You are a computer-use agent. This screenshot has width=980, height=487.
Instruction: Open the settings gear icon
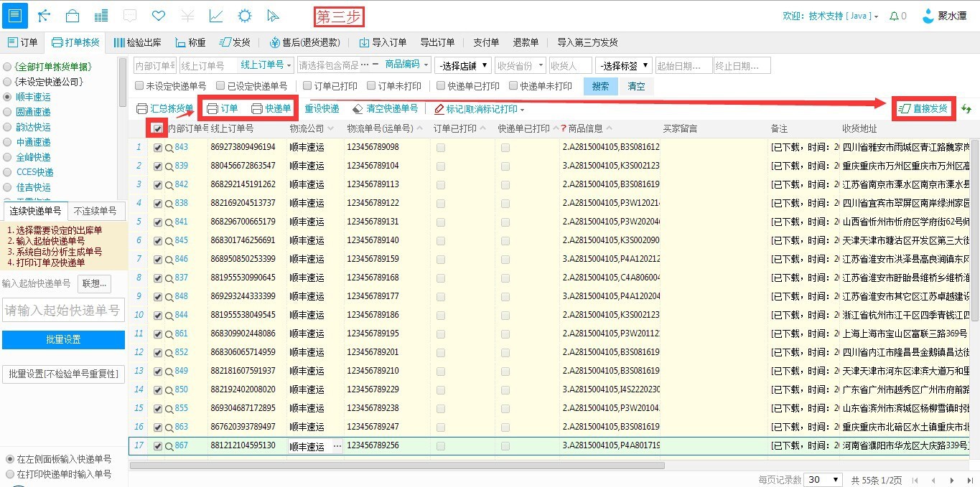pos(245,16)
